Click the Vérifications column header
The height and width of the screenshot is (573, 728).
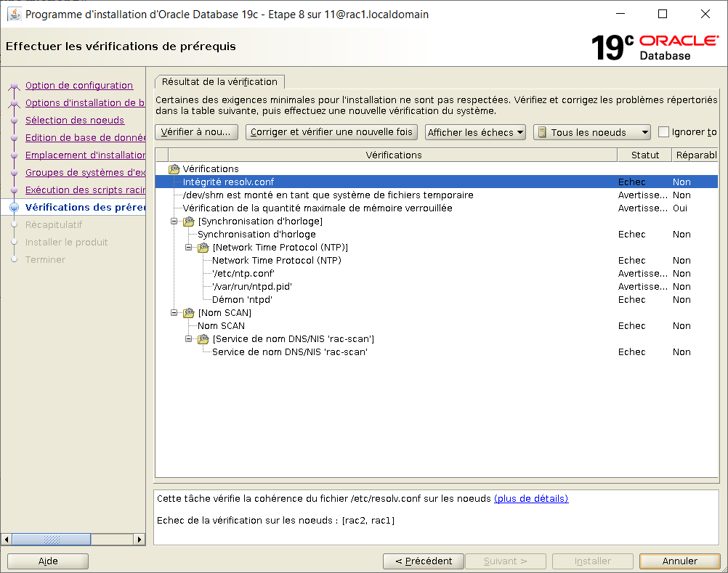(393, 155)
